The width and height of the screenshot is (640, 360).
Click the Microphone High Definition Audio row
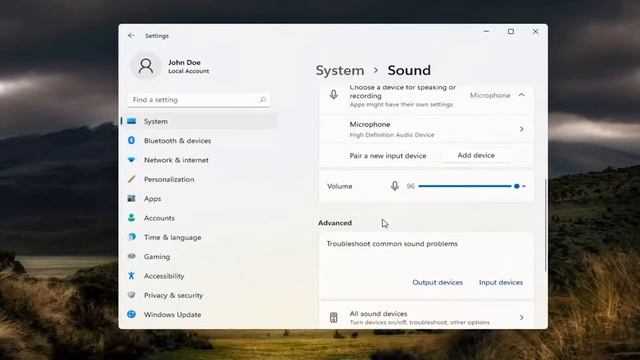click(426, 129)
